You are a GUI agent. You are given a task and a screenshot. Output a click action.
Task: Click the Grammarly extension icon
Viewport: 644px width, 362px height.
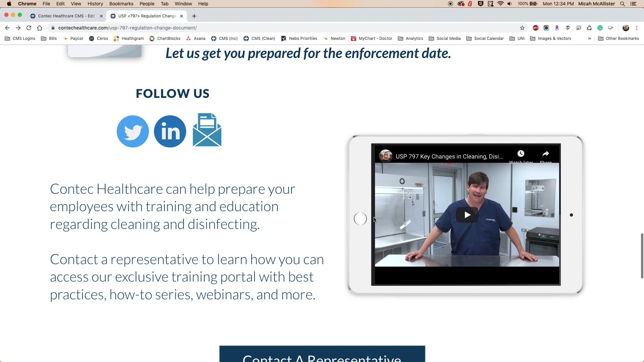(x=600, y=28)
